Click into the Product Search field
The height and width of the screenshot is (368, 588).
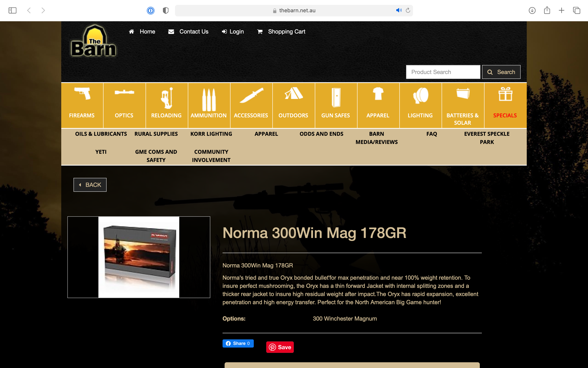click(x=443, y=72)
